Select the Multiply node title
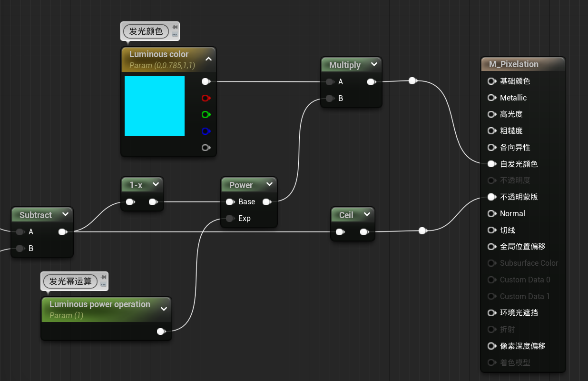 point(345,65)
